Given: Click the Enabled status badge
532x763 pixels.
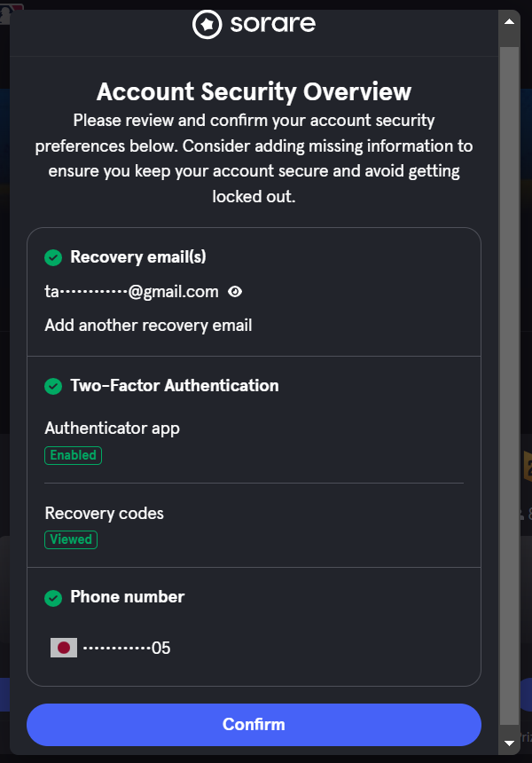Looking at the screenshot, I should [73, 455].
